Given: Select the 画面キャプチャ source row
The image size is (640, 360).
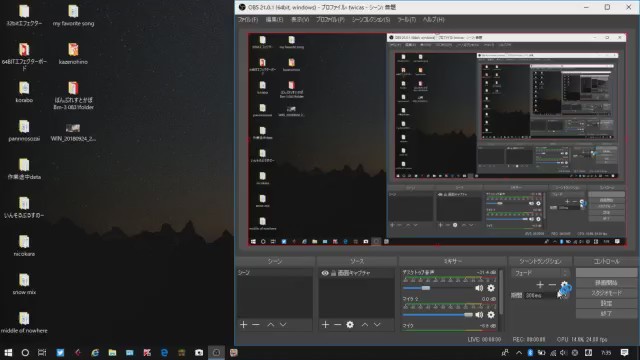Looking at the screenshot, I should pos(356,273).
